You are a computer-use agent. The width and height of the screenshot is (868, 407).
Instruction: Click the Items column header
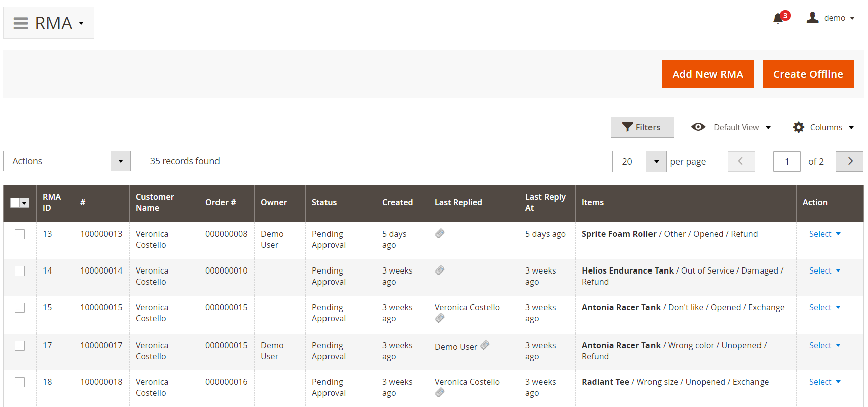(x=686, y=203)
